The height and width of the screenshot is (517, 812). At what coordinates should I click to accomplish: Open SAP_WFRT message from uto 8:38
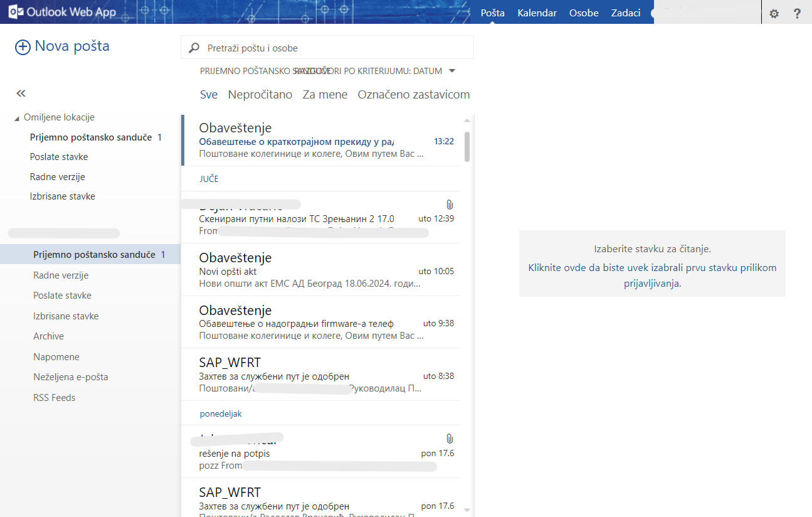coord(320,375)
